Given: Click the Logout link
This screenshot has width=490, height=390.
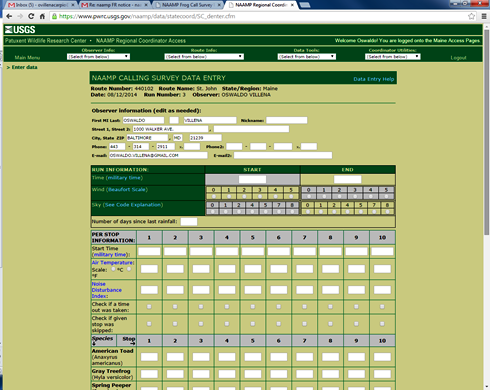Looking at the screenshot, I should coord(458,58).
